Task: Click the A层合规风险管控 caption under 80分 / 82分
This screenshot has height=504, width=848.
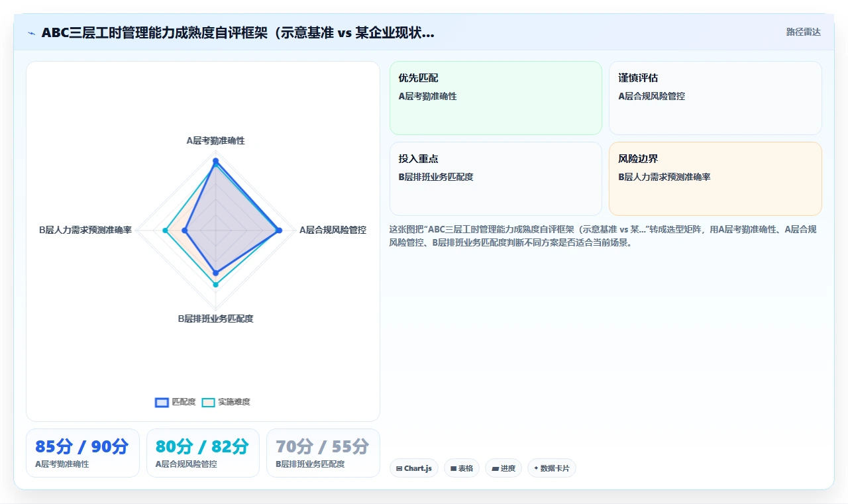Action: point(186,464)
